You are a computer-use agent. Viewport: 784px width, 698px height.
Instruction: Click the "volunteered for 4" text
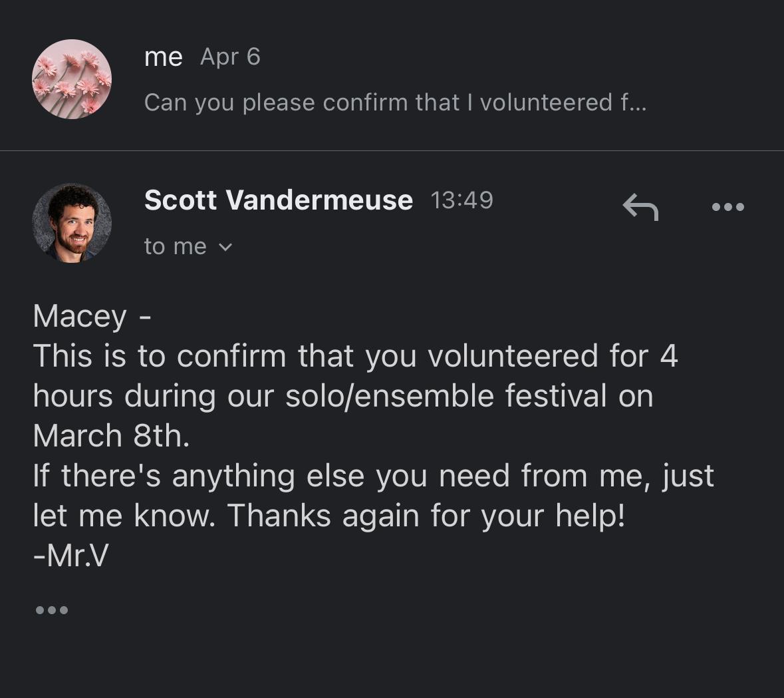(x=552, y=356)
